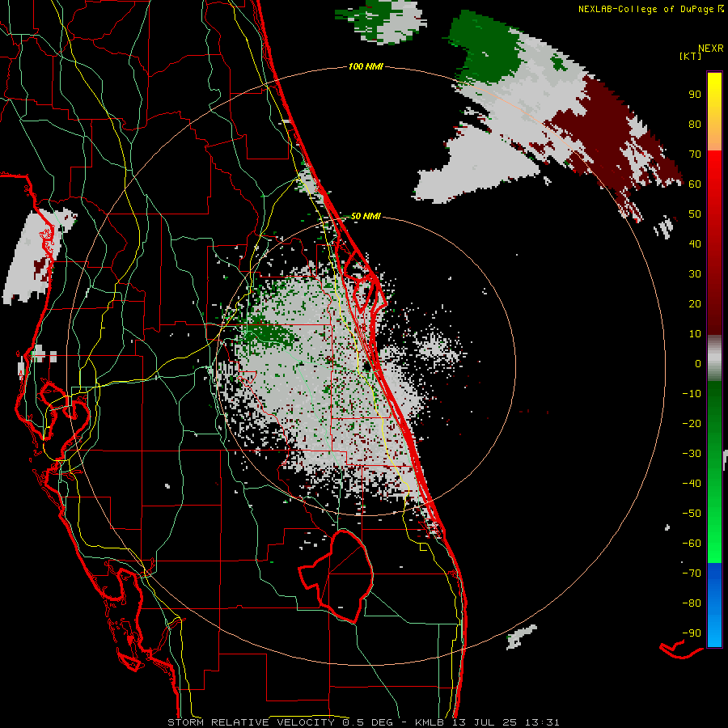
Task: Click the -70 value on the velocity scale
Action: pos(692,574)
